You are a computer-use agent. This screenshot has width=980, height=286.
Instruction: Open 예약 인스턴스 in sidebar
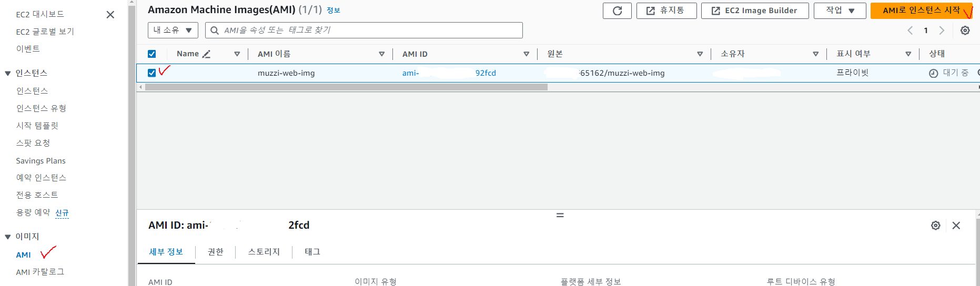(x=41, y=177)
